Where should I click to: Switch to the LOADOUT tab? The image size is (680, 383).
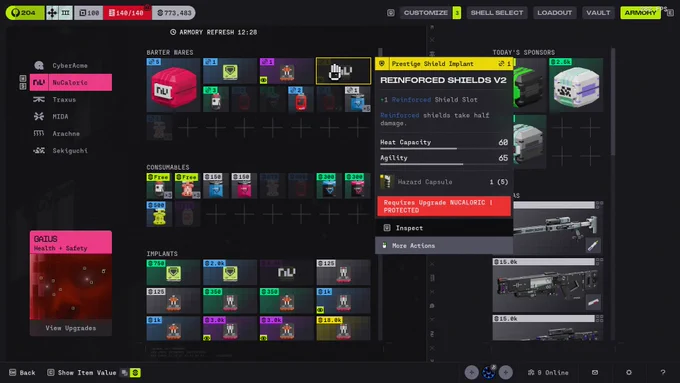click(554, 13)
